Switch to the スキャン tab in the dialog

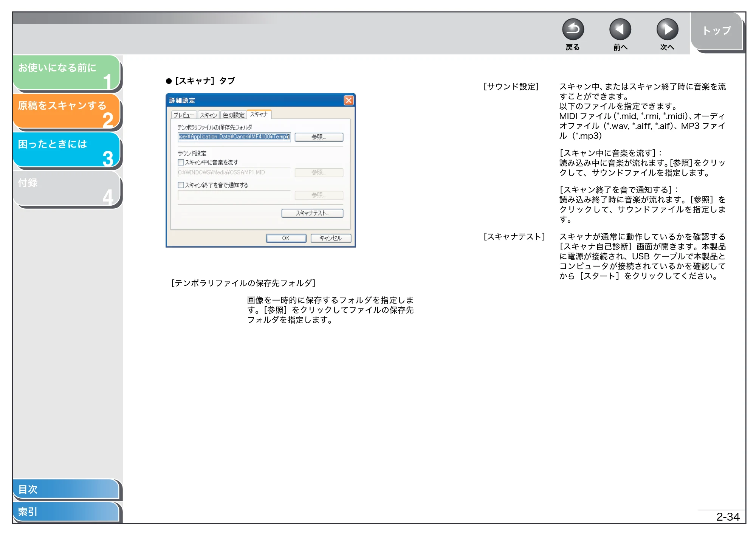coord(208,115)
